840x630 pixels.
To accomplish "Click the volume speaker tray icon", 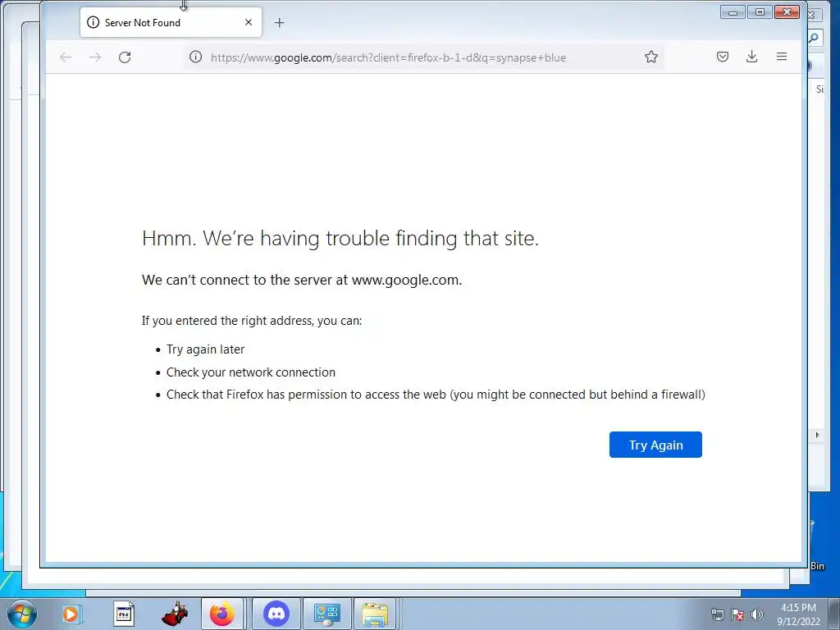I will pyautogui.click(x=756, y=614).
